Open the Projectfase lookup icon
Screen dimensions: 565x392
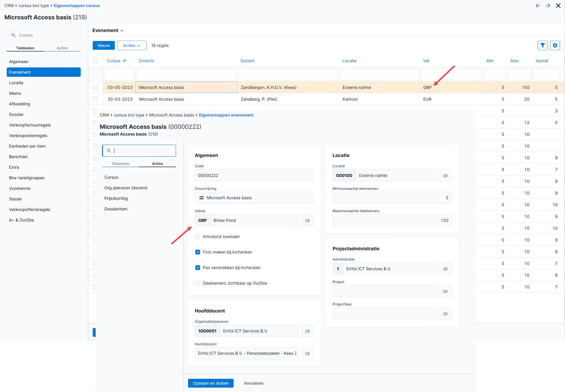coord(445,314)
